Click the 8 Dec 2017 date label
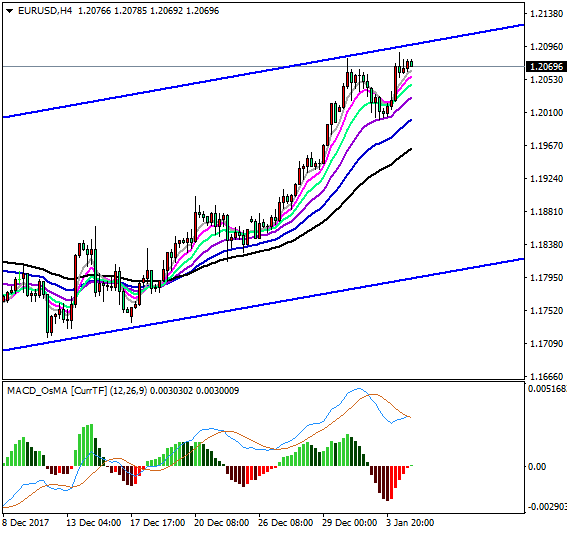567x534 pixels. coord(25,523)
